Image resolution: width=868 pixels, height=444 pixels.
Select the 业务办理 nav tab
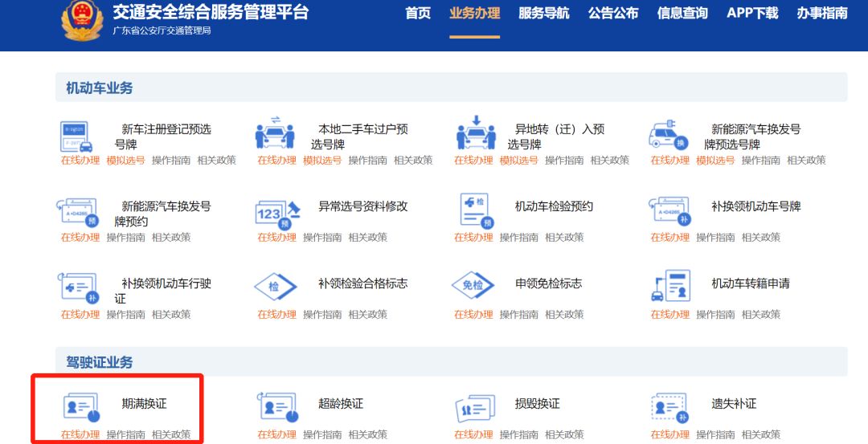(x=474, y=14)
